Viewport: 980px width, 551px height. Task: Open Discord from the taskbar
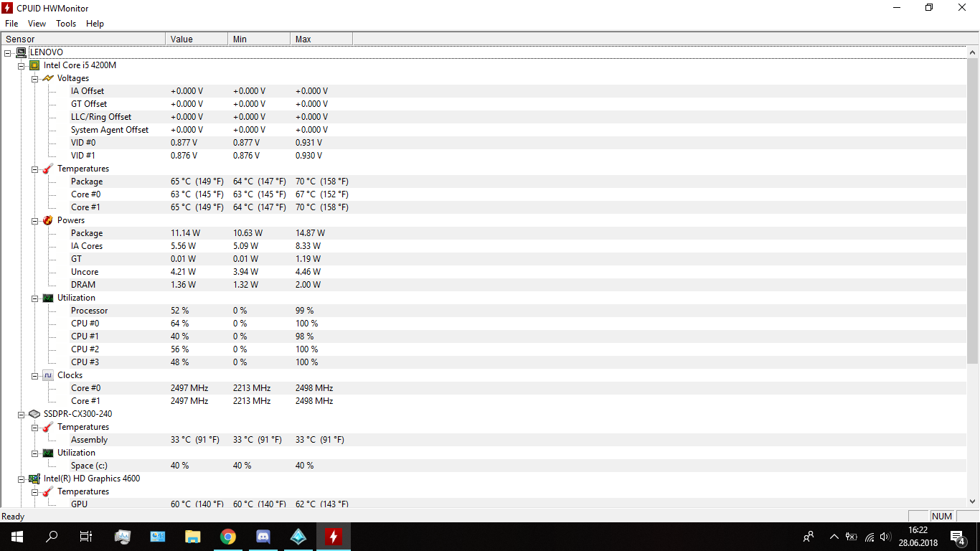click(263, 536)
